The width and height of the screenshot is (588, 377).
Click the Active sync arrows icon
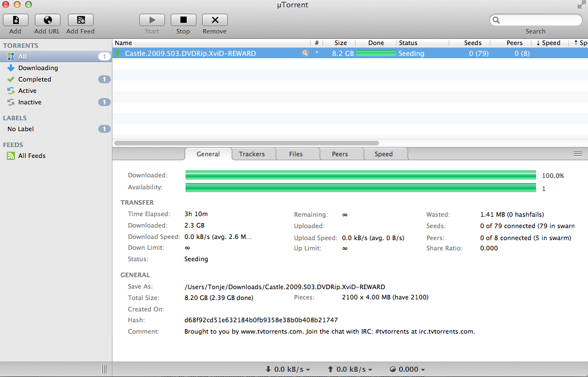[x=11, y=91]
